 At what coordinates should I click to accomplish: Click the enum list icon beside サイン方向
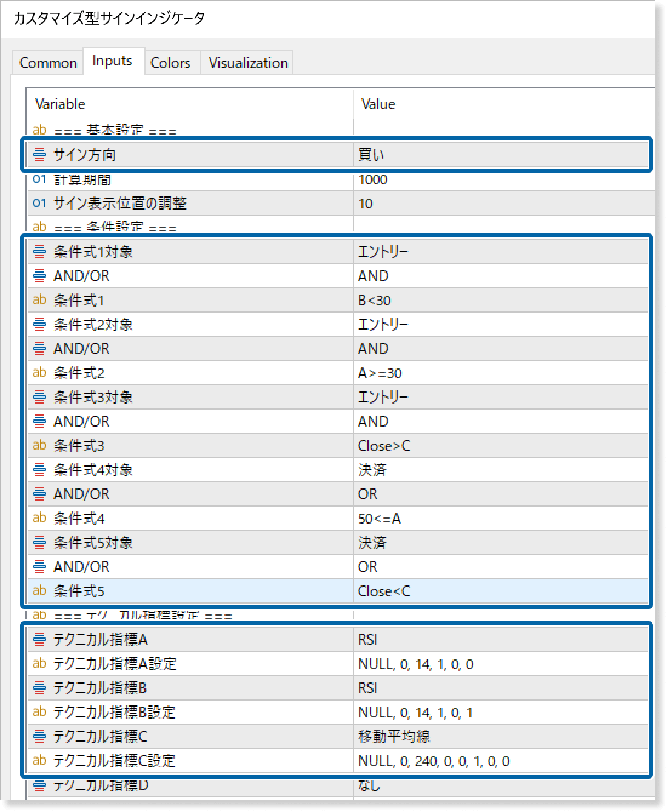[x=39, y=155]
